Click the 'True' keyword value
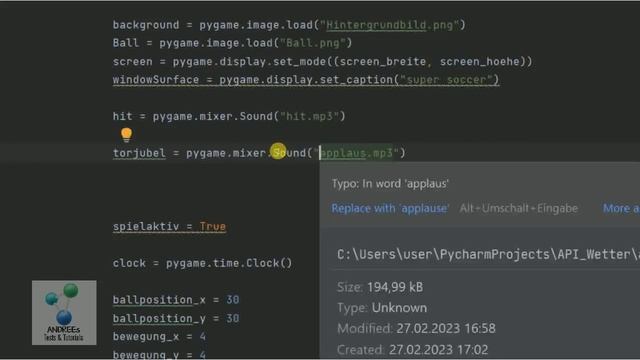640x360 pixels. [213, 227]
